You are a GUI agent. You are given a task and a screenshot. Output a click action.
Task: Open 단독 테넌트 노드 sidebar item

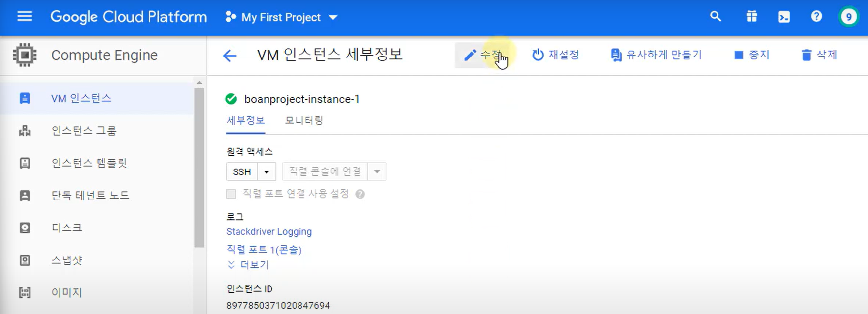[97, 196]
